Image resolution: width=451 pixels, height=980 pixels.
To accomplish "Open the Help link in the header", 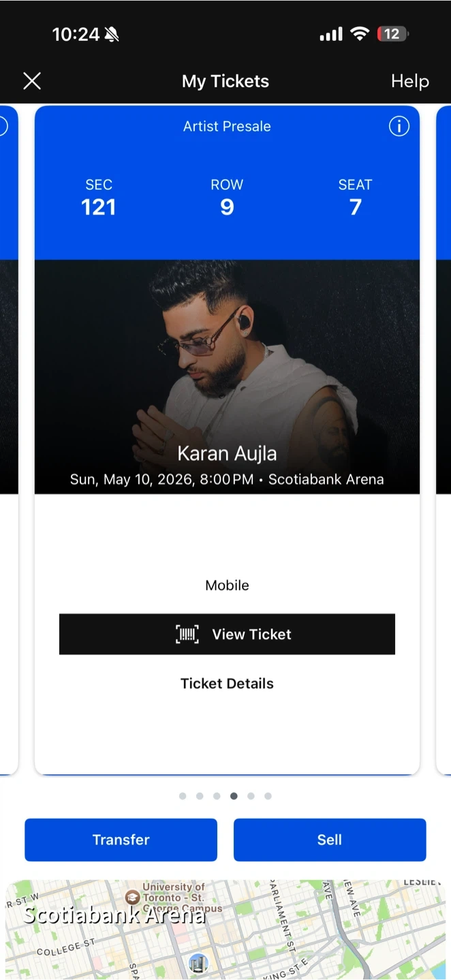I will pos(409,82).
